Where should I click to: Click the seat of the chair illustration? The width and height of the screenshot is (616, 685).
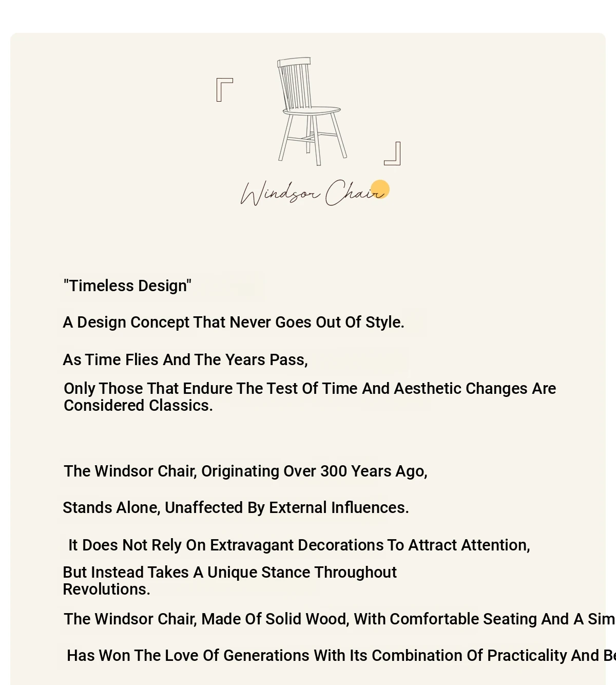312,110
